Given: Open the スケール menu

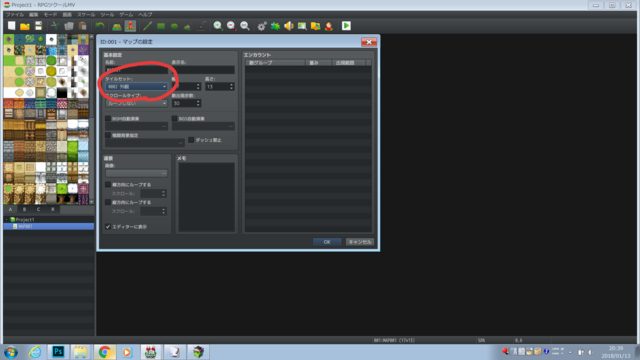Looking at the screenshot, I should point(86,15).
